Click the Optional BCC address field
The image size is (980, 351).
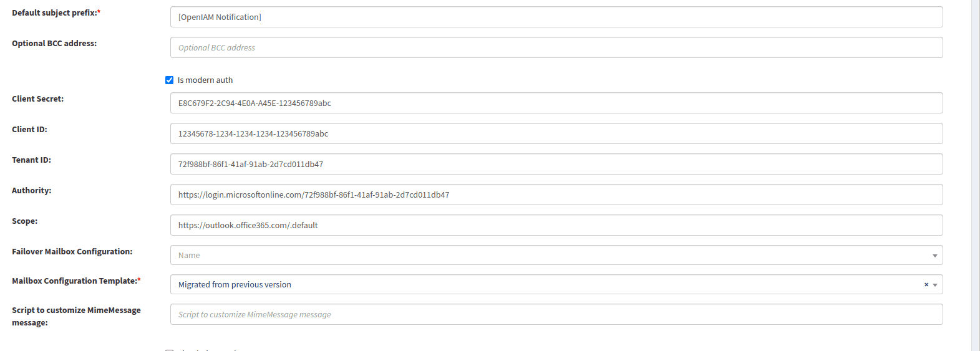[556, 47]
